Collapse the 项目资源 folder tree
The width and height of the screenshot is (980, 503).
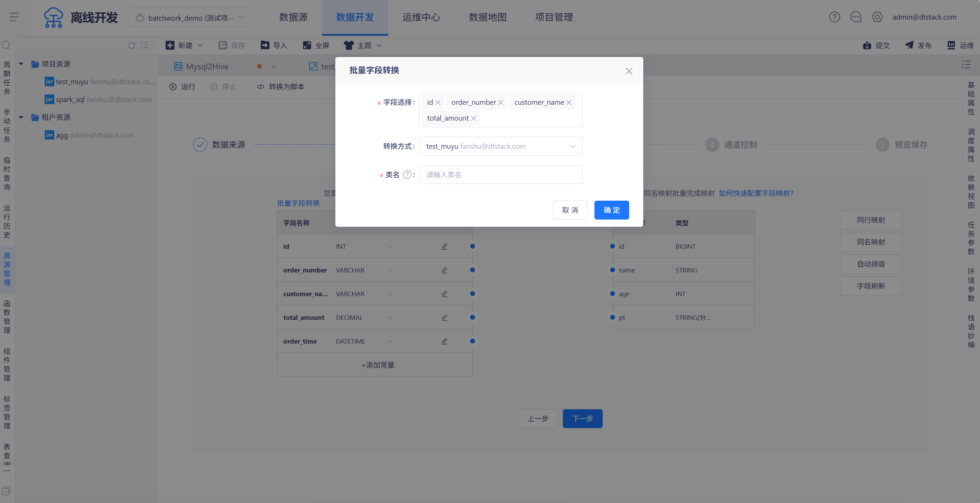21,64
